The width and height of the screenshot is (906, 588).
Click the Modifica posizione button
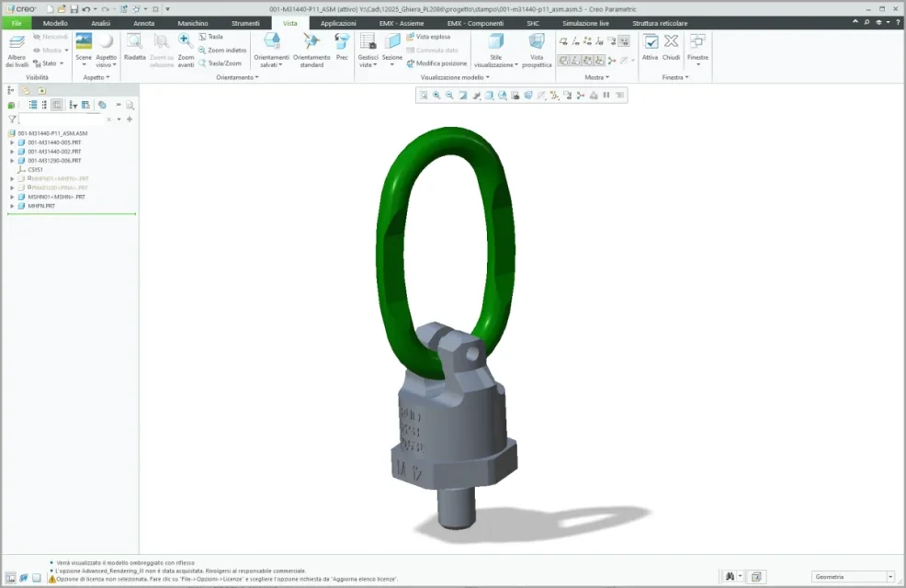tap(436, 63)
